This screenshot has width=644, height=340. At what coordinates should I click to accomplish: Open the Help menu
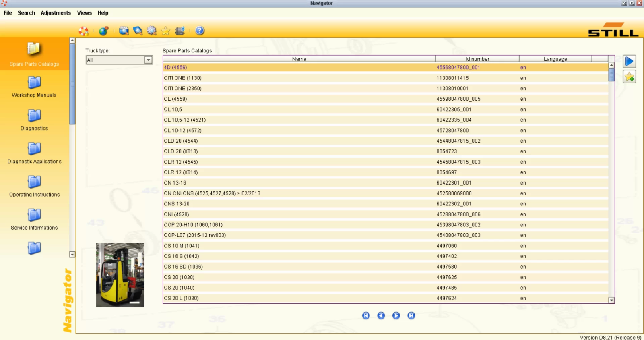103,13
